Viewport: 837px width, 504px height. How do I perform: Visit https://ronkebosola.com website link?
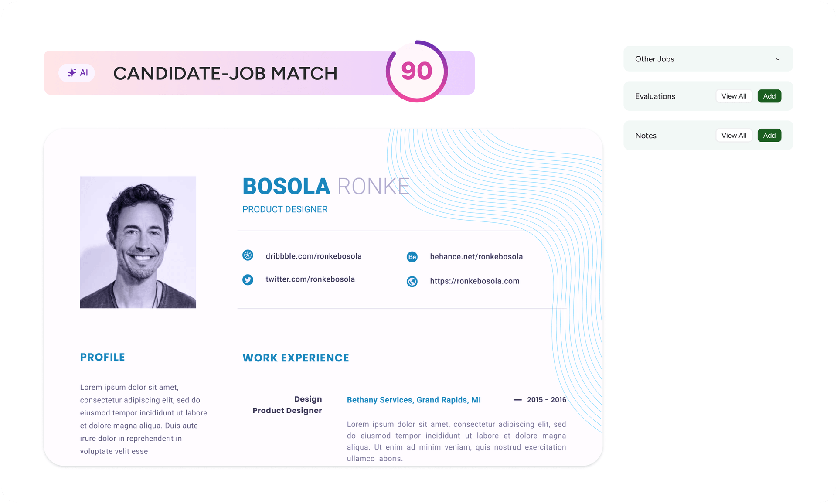click(474, 281)
